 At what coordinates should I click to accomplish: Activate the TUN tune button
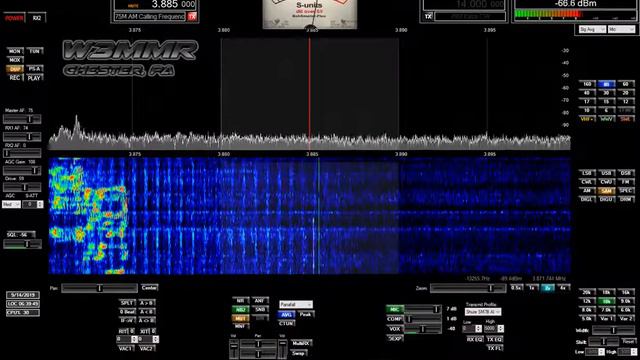click(34, 51)
